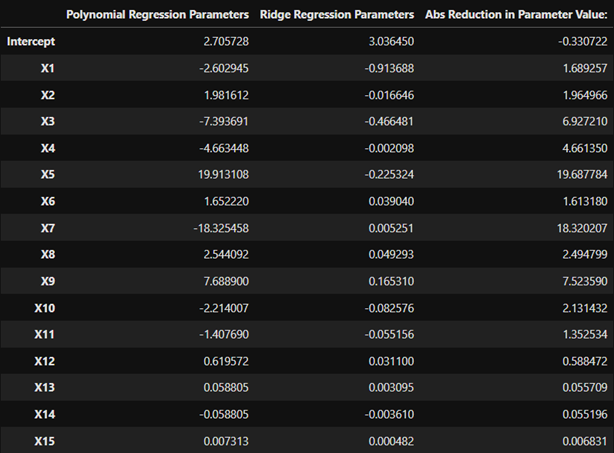
Task: Click the polynomial value 0.058805 for X13
Action: click(226, 388)
